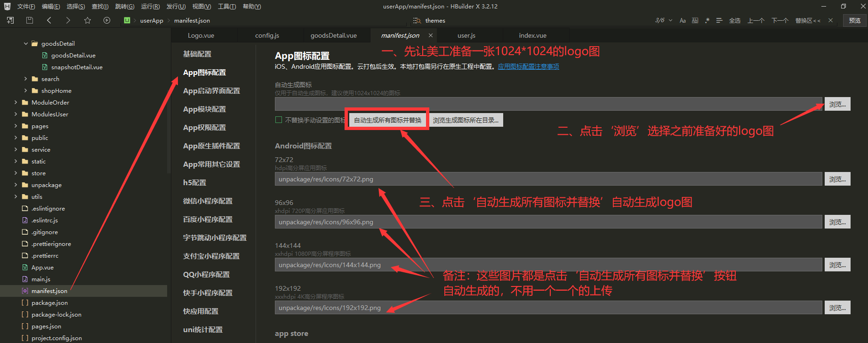Click the star bookmark icon

88,20
